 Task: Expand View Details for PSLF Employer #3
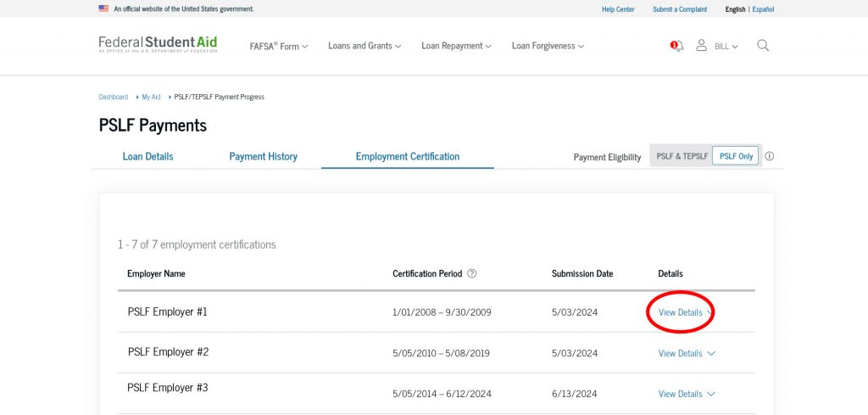pyautogui.click(x=686, y=394)
